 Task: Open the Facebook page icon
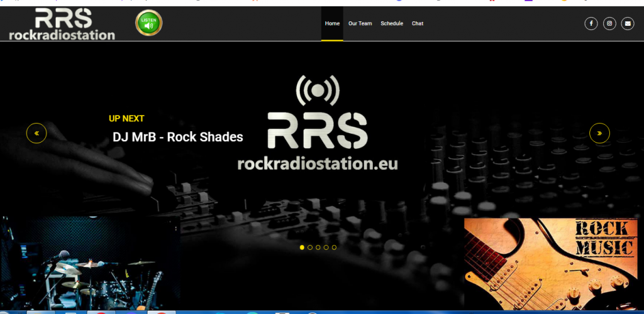point(591,24)
